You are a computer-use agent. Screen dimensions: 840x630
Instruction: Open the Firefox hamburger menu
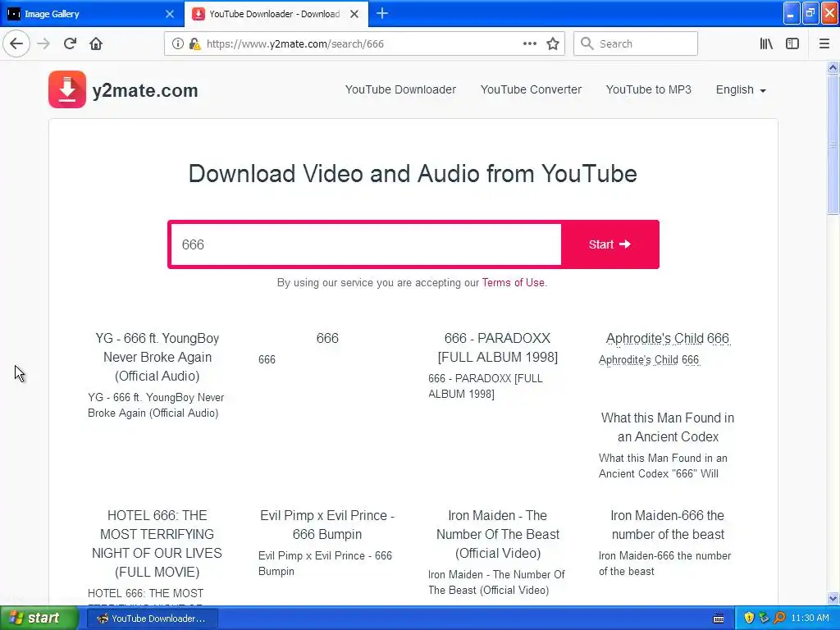pos(824,43)
